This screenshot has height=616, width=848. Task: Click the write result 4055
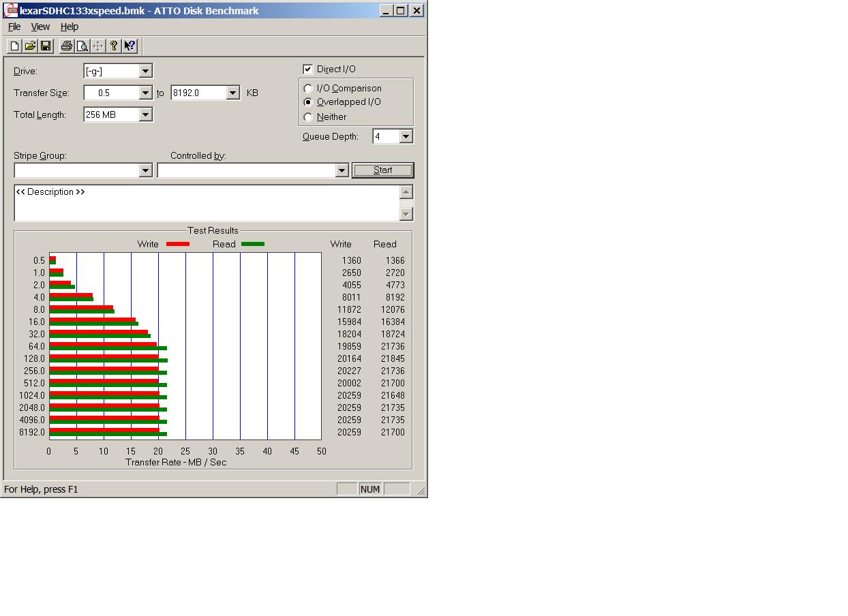click(352, 285)
